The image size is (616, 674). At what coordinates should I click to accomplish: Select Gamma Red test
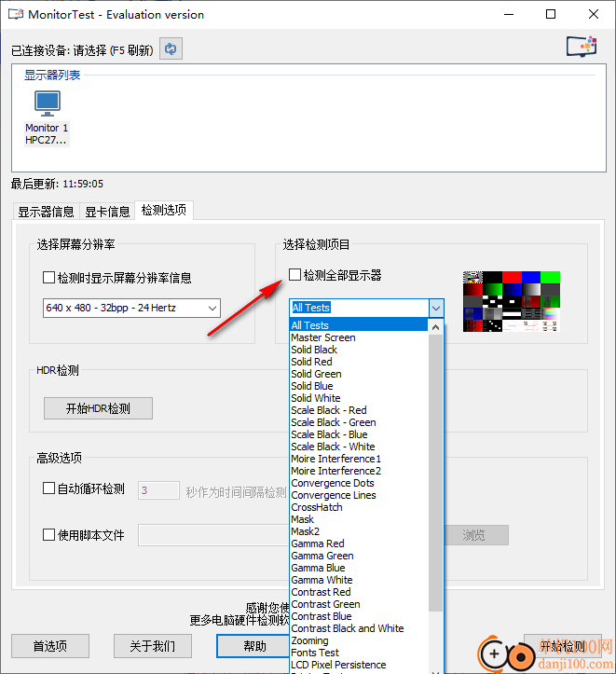coord(359,543)
